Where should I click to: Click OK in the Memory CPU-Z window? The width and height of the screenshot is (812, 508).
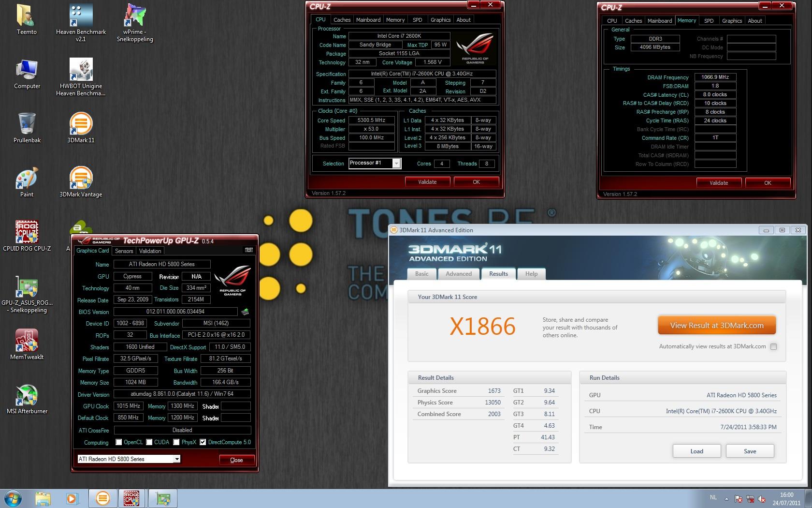click(x=768, y=183)
